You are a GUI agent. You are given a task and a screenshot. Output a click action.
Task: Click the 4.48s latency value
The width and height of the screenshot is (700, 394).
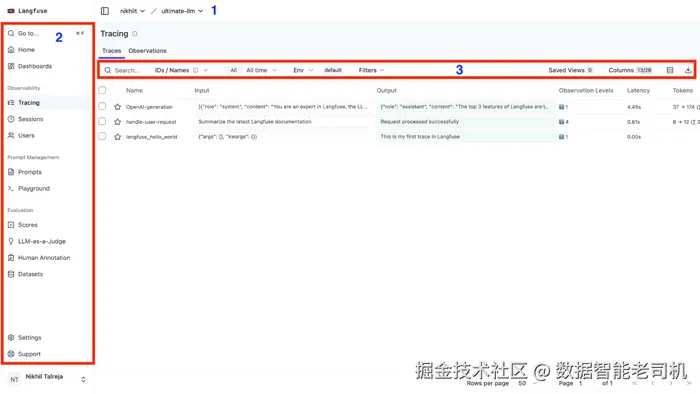(633, 107)
